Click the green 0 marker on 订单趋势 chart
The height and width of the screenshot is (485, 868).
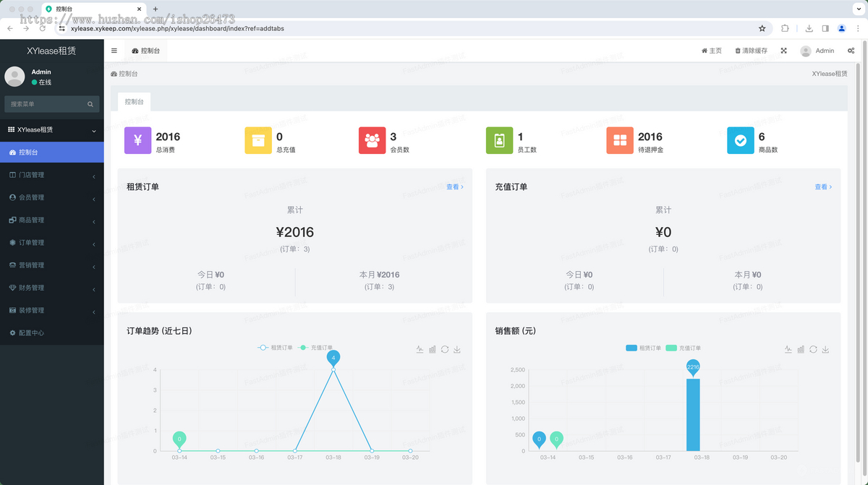(x=179, y=439)
